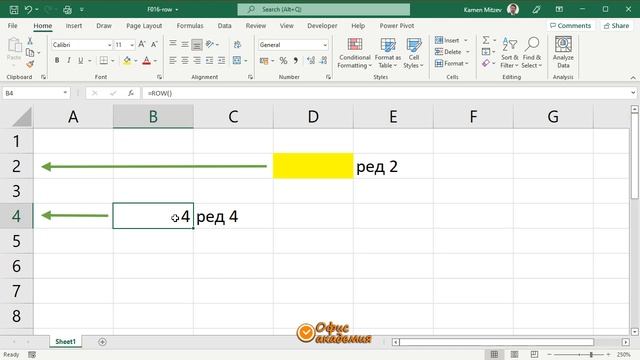Select column D header

(313, 117)
